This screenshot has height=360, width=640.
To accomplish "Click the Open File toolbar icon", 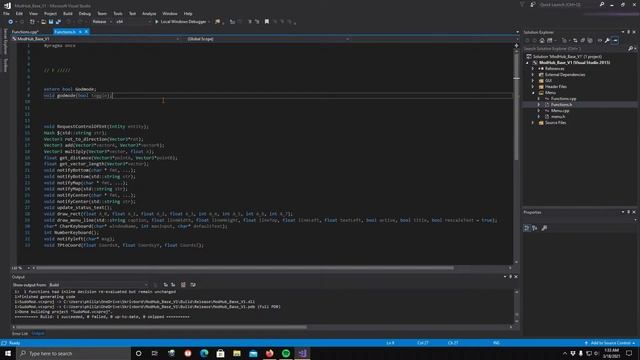I will (x=43, y=22).
